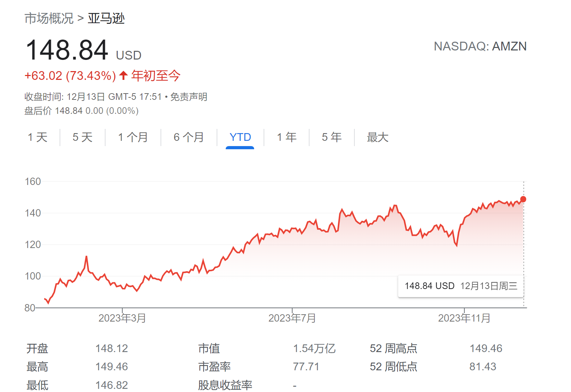The height and width of the screenshot is (392, 571).
Task: Click the 2023年11月 axis label
Action: [464, 318]
